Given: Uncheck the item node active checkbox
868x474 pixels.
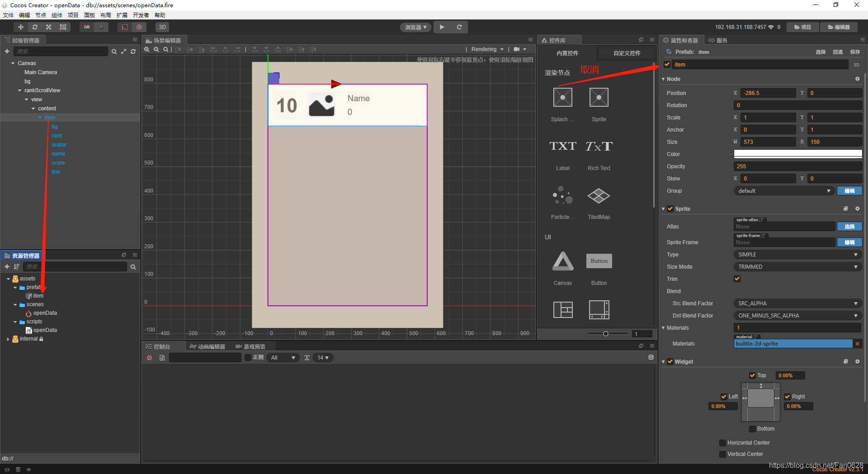Looking at the screenshot, I should [667, 65].
